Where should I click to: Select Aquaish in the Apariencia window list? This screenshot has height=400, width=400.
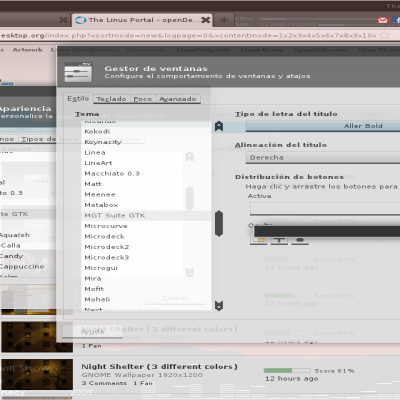15,235
